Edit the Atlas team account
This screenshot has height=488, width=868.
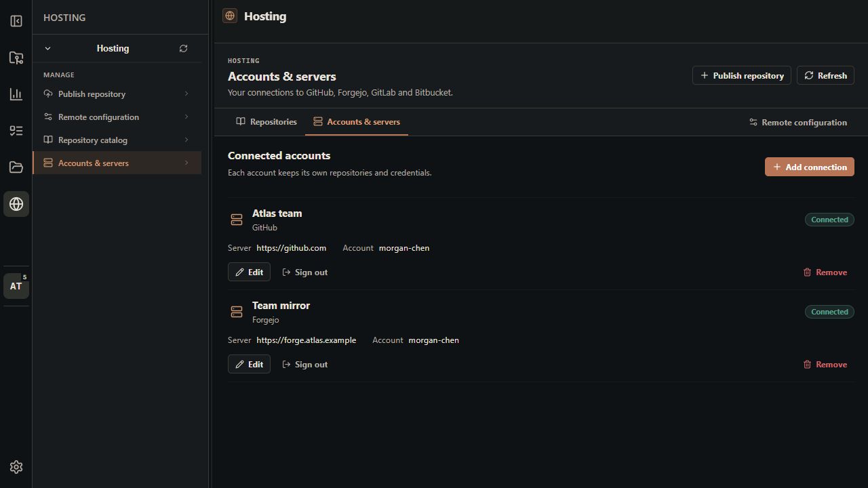point(249,272)
